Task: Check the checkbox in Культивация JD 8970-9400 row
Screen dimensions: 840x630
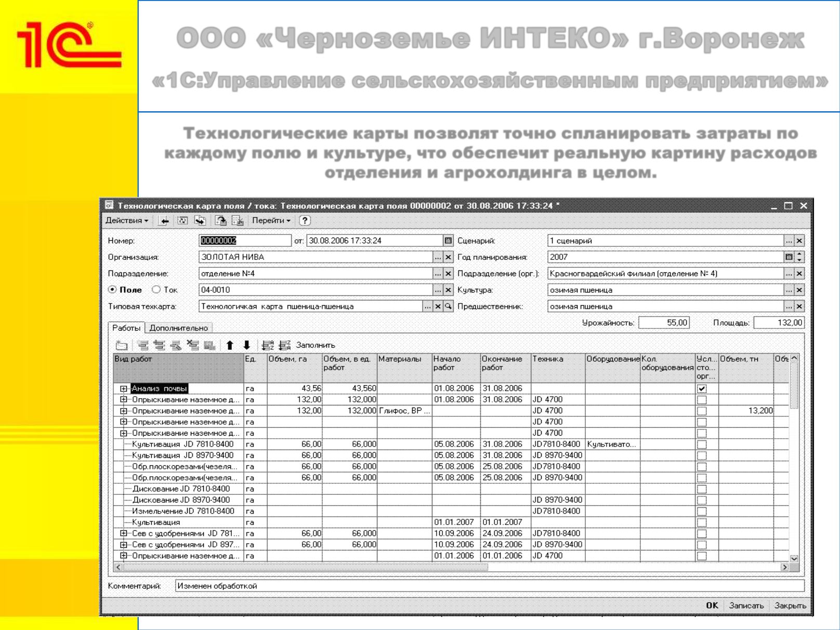Action: 702,456
